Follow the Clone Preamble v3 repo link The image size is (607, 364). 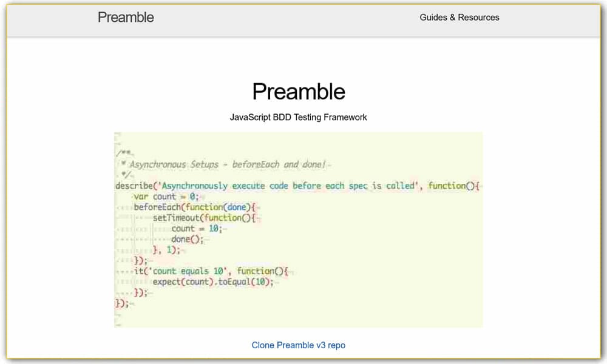[x=298, y=345]
